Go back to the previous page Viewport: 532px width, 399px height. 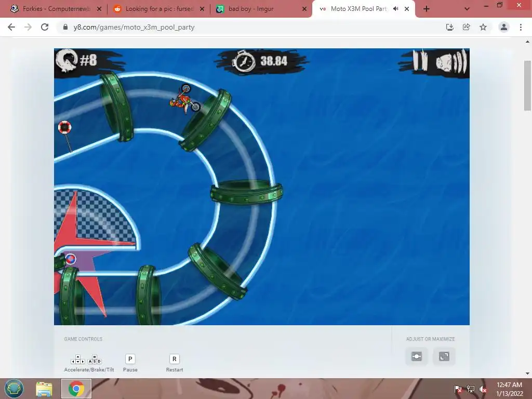tap(11, 27)
